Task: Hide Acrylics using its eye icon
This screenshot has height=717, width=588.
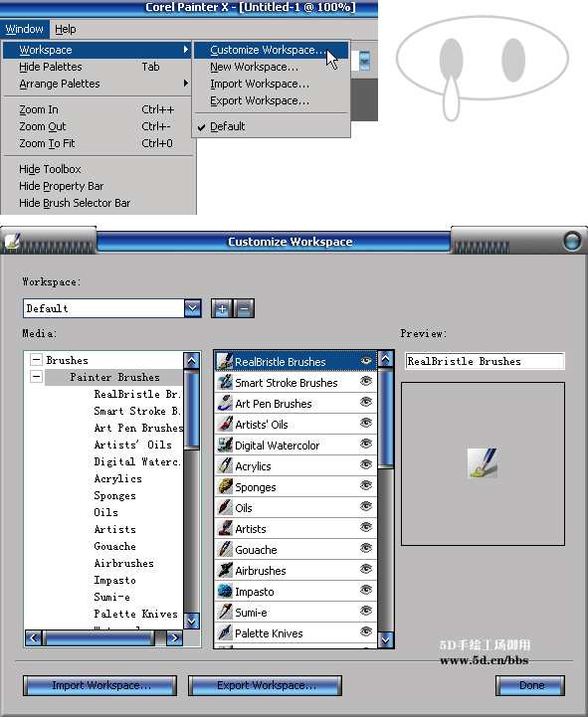Action: (x=365, y=464)
